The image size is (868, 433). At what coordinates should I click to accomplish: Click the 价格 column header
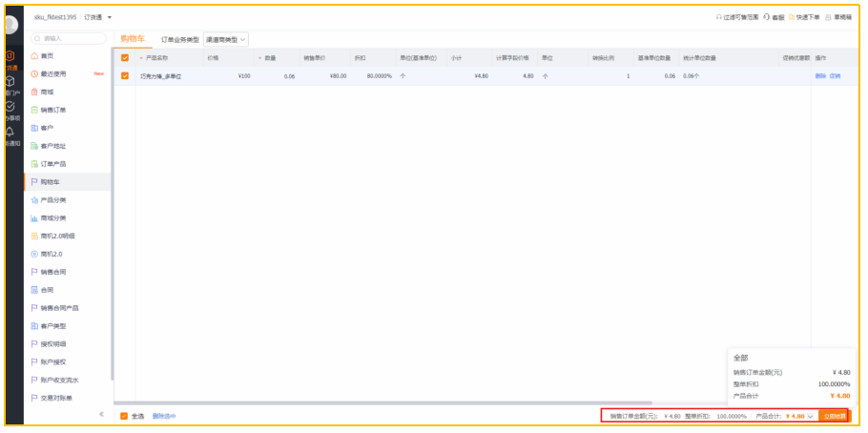229,57
